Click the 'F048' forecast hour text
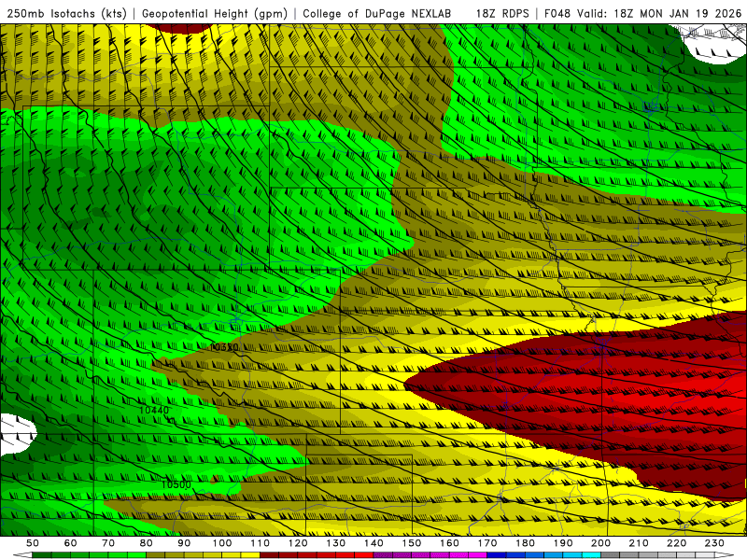This screenshot has width=747, height=560. 557,14
